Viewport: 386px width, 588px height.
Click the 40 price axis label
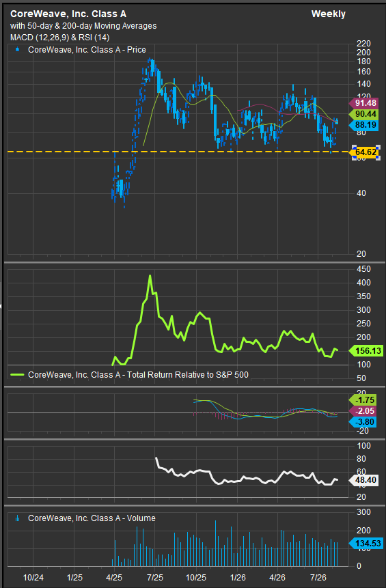(361, 193)
